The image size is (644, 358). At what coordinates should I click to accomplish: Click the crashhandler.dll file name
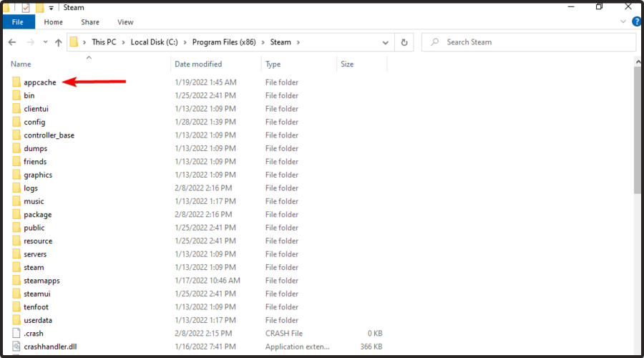point(50,347)
